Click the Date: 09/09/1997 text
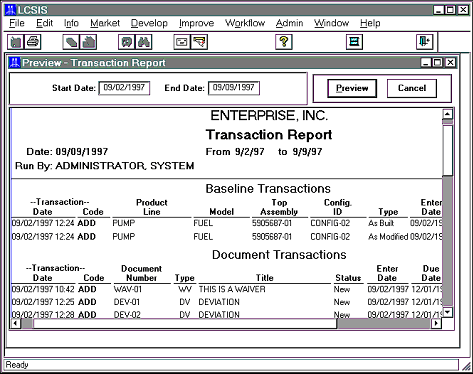 67,152
